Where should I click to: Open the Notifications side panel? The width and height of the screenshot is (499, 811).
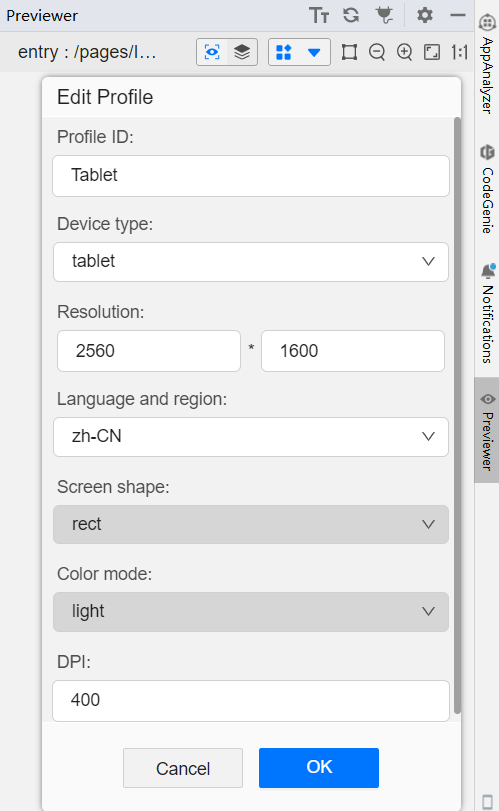tap(487, 313)
